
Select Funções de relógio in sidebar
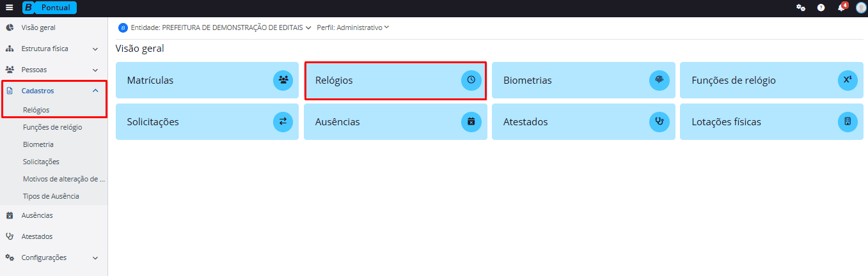(52, 127)
